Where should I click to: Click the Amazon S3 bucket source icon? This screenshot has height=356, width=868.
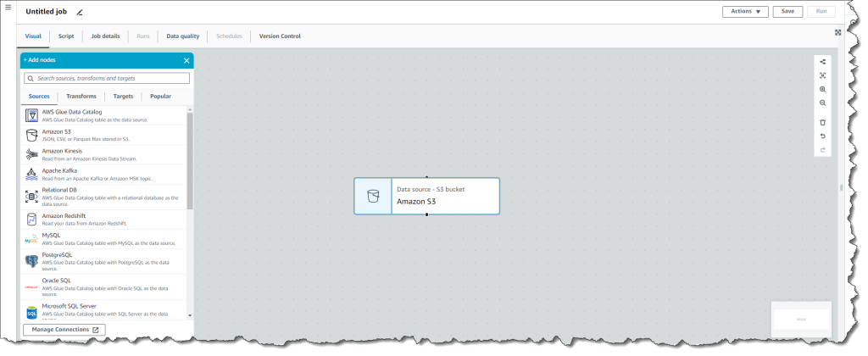pos(32,135)
